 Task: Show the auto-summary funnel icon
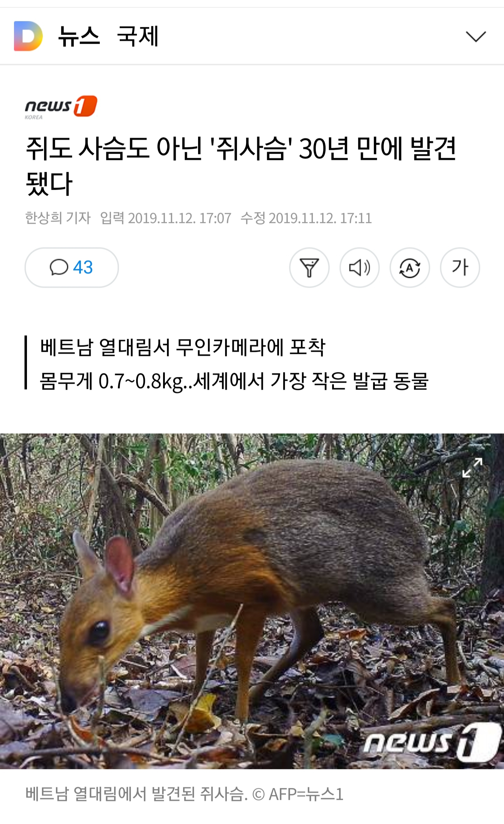309,268
